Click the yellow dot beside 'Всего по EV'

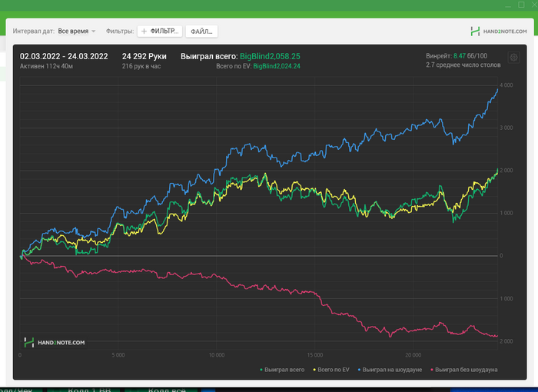tap(314, 370)
